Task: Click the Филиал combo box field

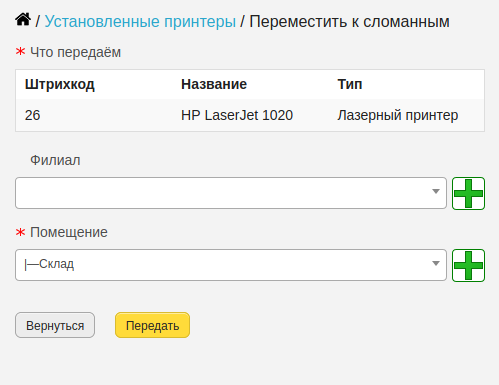Action: pyautogui.click(x=231, y=193)
